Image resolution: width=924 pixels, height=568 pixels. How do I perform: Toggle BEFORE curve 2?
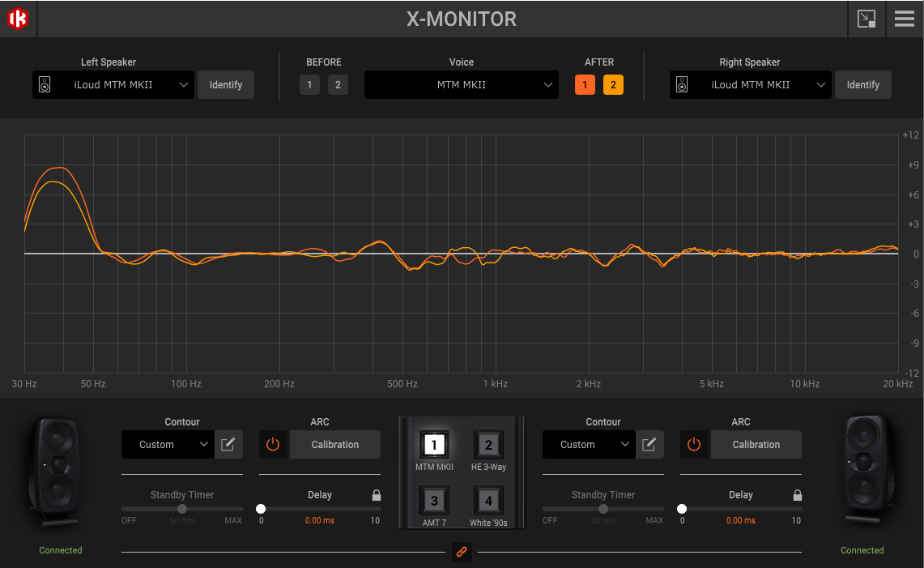point(338,84)
